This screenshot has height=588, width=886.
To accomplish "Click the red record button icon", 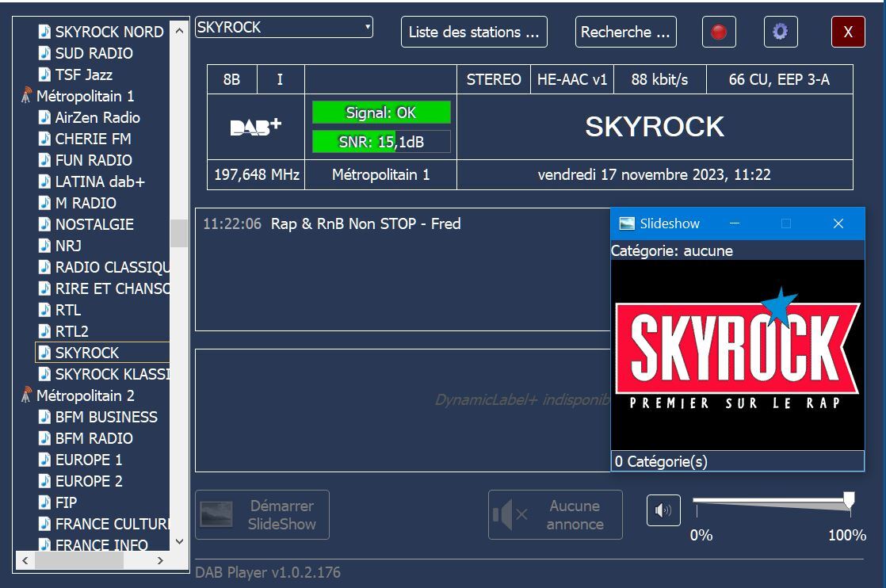I will click(x=719, y=32).
